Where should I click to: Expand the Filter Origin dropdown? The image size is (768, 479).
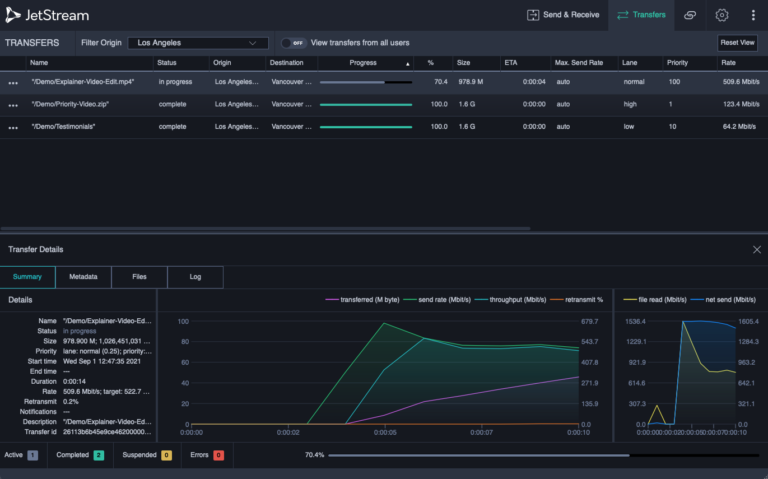[198, 43]
